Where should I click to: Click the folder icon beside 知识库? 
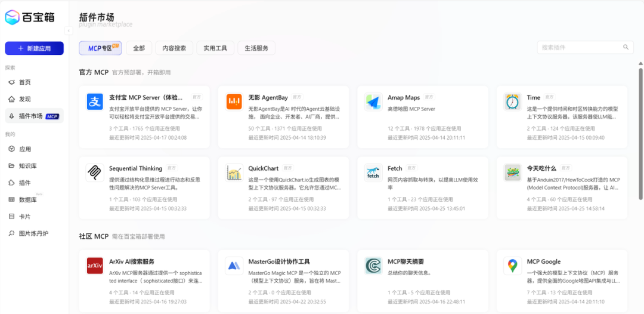pyautogui.click(x=11, y=166)
